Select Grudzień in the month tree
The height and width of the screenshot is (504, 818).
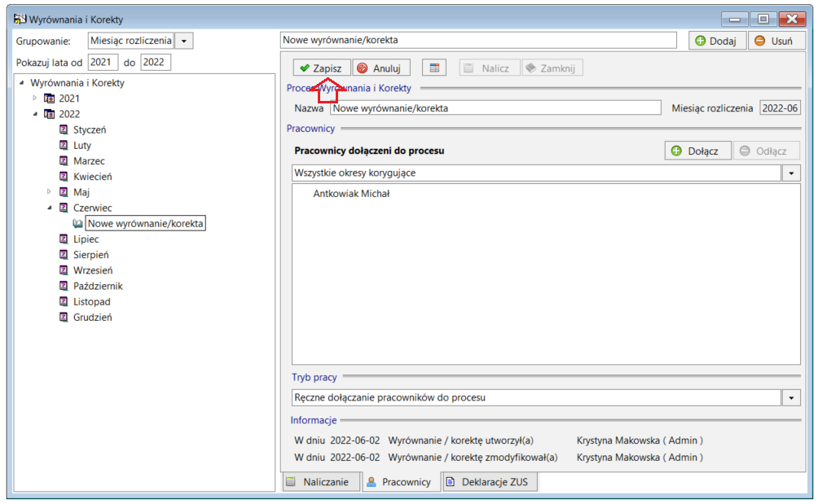click(x=92, y=317)
